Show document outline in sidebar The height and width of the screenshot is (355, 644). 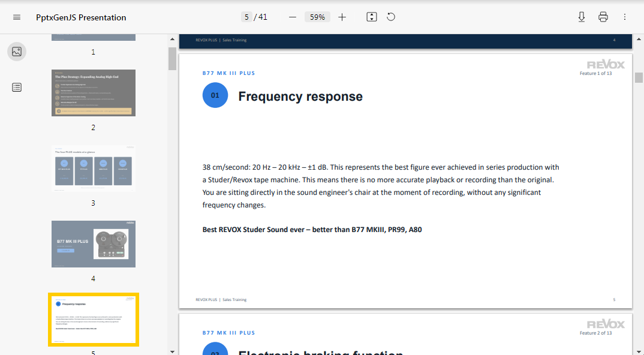click(17, 87)
